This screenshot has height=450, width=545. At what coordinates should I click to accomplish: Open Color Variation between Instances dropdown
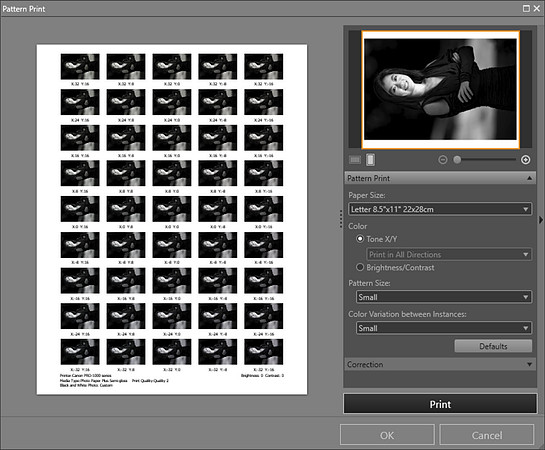point(444,328)
